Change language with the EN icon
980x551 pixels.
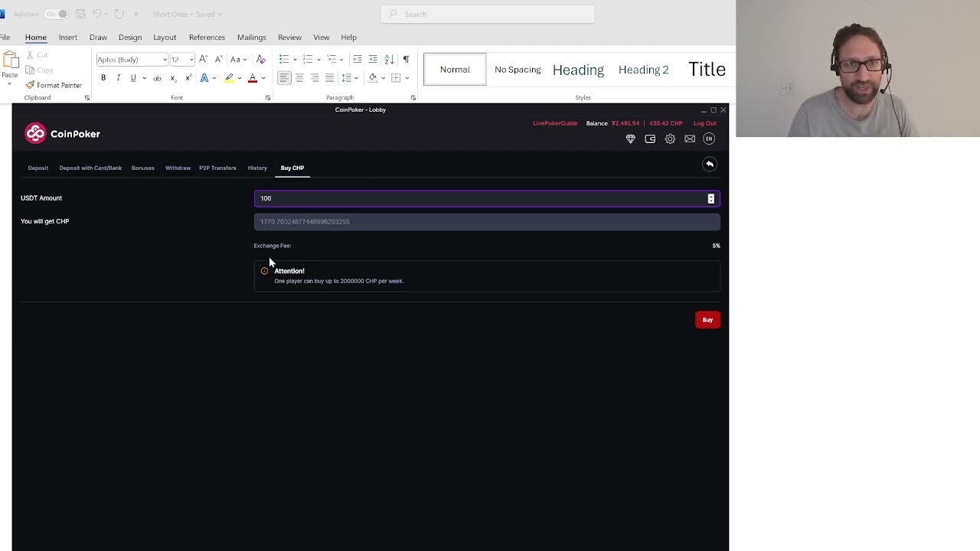[709, 139]
